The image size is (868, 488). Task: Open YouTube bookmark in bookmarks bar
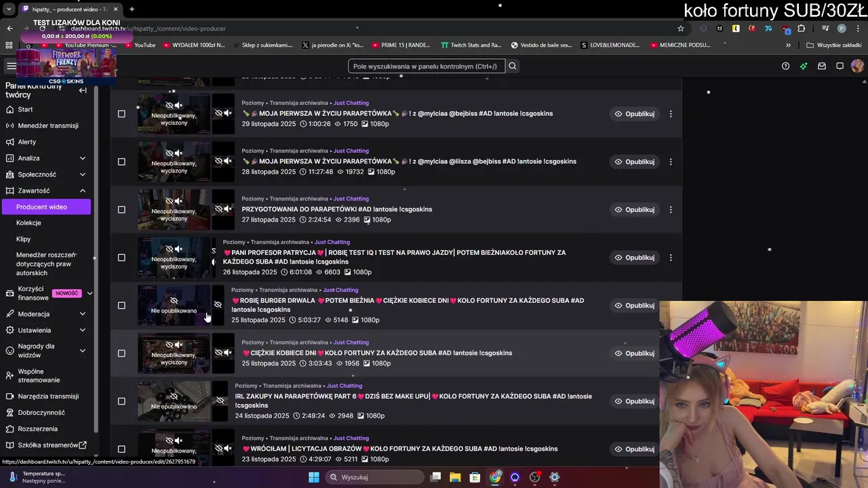pyautogui.click(x=140, y=45)
